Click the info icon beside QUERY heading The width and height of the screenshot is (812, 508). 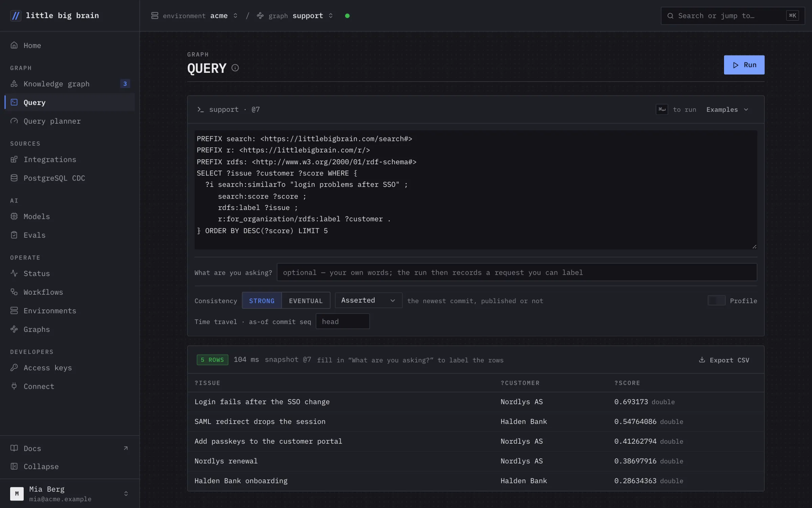tap(235, 68)
